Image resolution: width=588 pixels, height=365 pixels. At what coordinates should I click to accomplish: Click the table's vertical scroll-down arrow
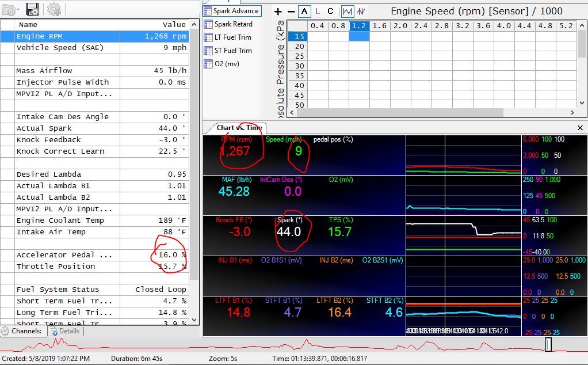click(x=582, y=103)
